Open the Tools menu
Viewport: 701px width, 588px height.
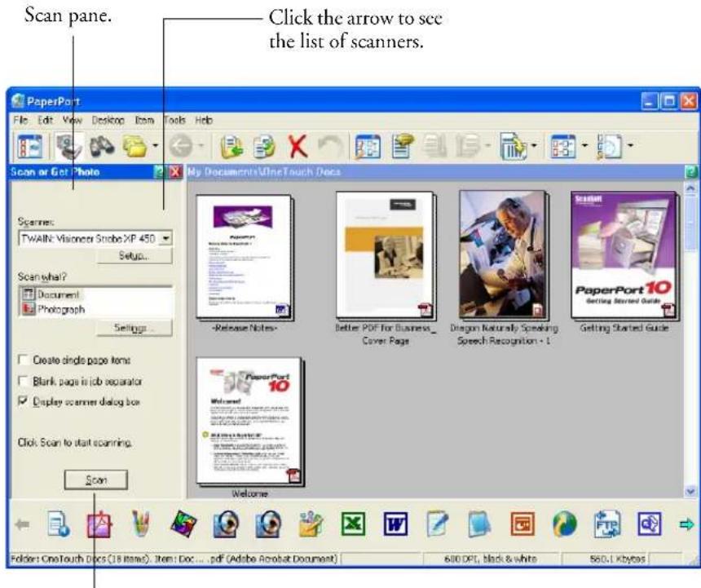coord(174,120)
